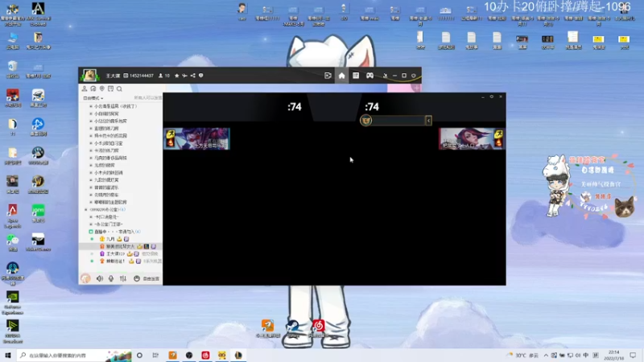
Task: Click the right champion banner thumbnail
Action: [472, 138]
